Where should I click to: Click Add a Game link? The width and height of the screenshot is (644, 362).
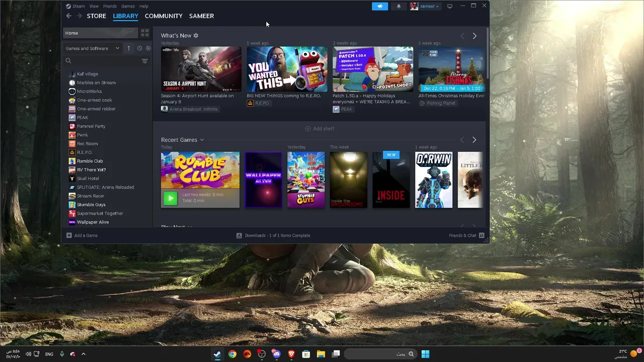click(86, 235)
